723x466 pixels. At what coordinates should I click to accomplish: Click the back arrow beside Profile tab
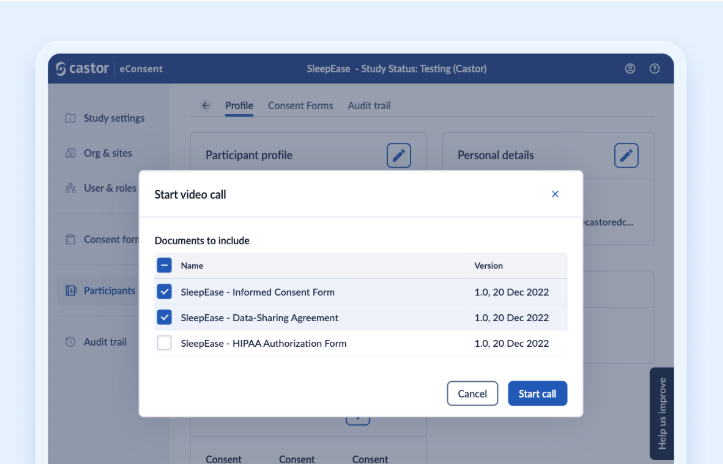click(x=206, y=106)
